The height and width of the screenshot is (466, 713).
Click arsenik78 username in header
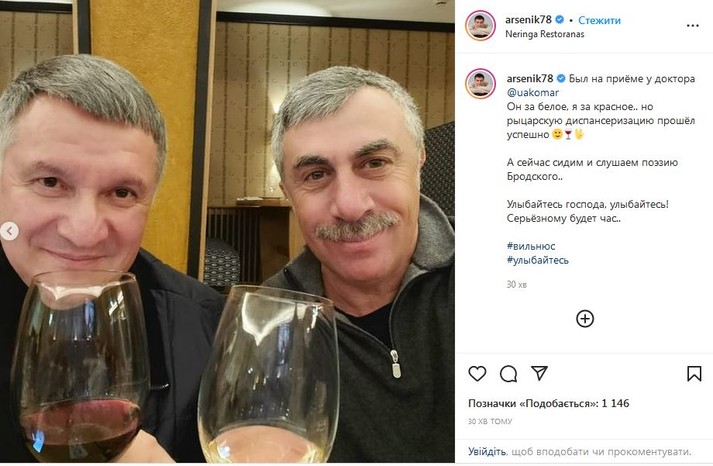[x=528, y=20]
